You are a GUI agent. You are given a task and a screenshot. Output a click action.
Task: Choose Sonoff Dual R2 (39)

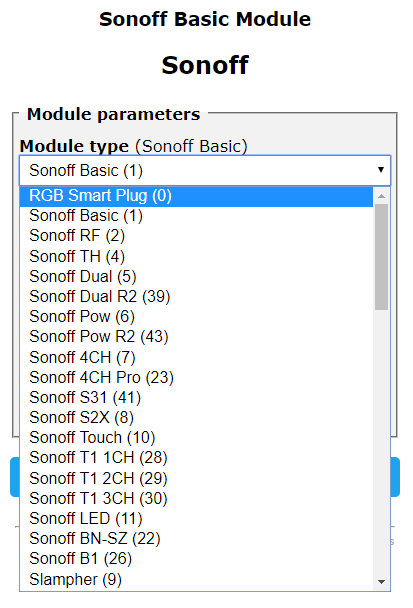coord(196,297)
